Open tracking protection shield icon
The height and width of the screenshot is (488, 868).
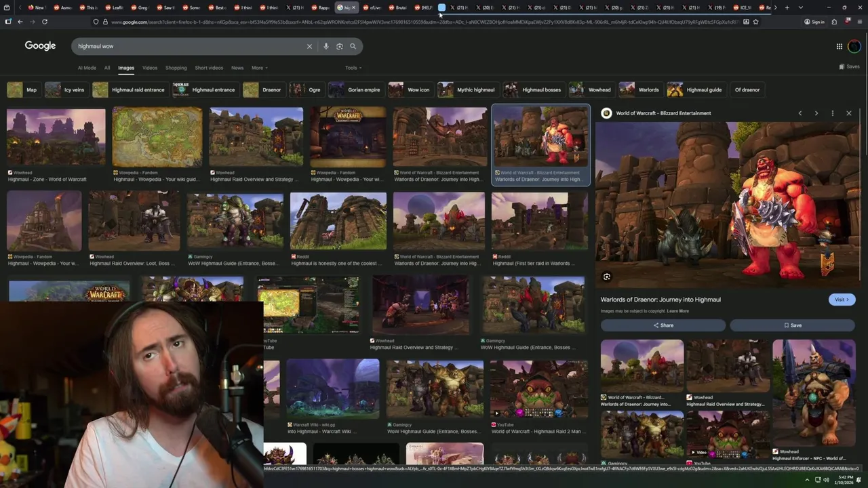96,22
